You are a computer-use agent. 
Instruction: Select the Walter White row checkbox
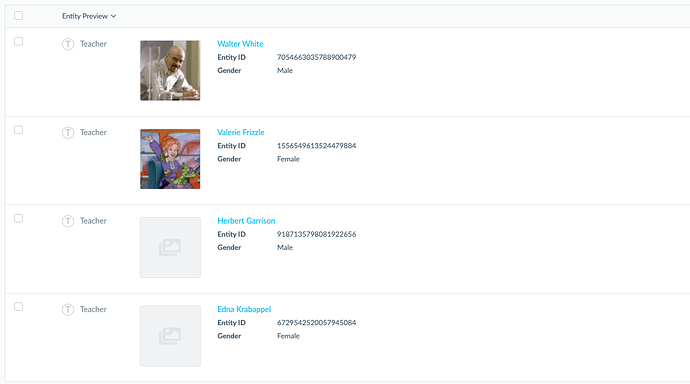(x=18, y=41)
